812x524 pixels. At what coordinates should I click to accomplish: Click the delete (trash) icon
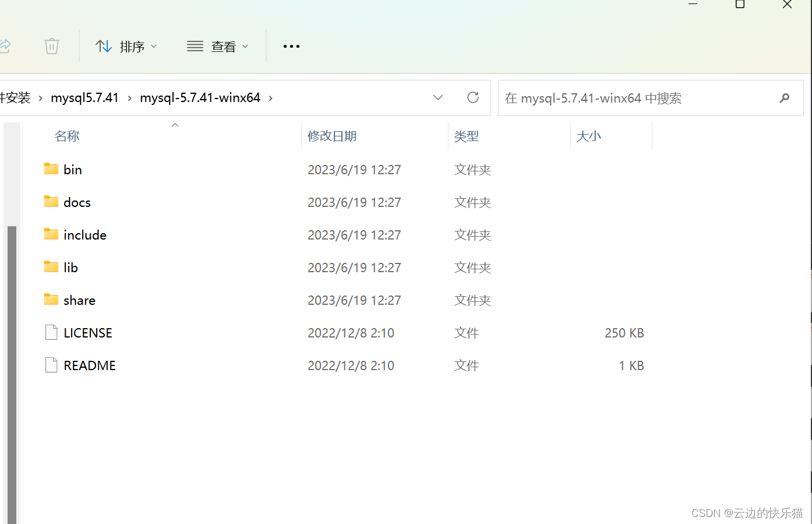coord(51,46)
